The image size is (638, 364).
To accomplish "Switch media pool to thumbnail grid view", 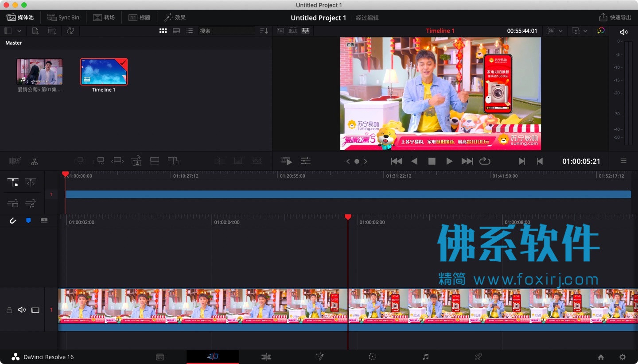I will (x=163, y=31).
